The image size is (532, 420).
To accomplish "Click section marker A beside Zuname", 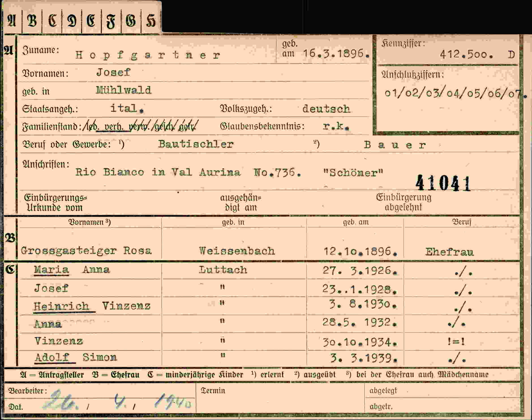I will [x=8, y=50].
